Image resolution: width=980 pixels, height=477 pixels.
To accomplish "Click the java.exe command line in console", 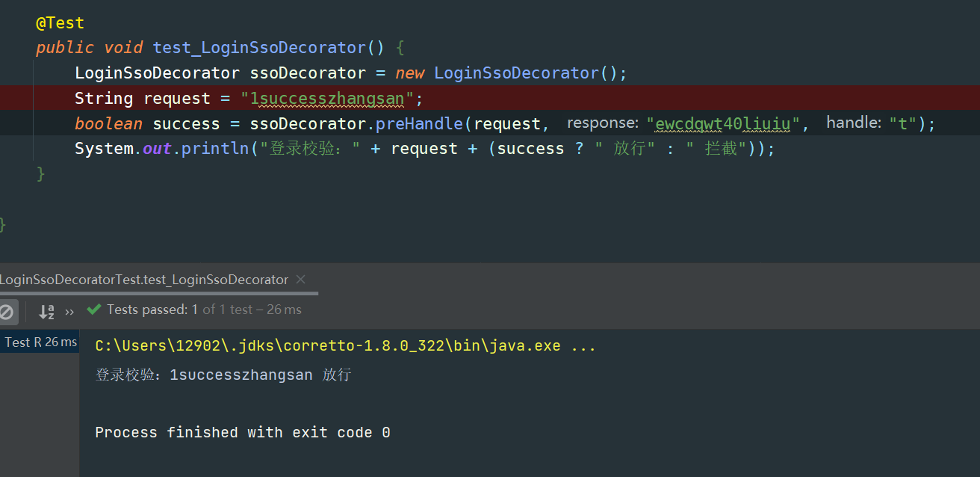I will pos(345,346).
